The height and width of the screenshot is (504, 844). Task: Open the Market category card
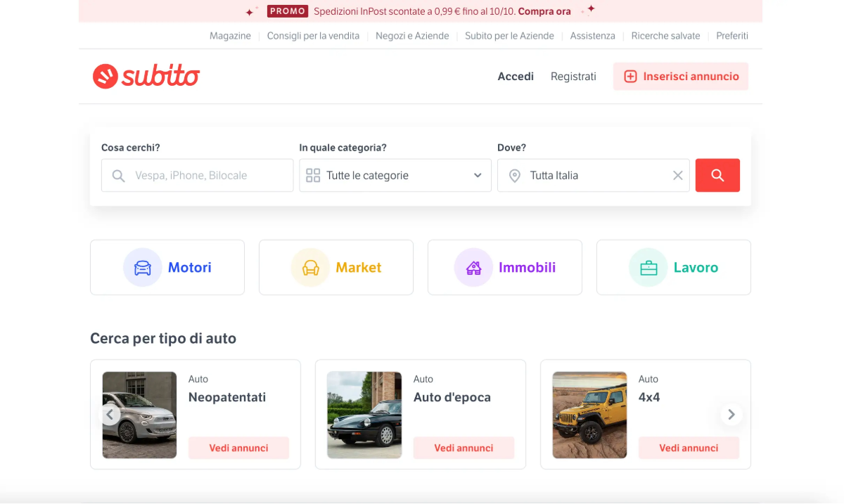(x=336, y=267)
